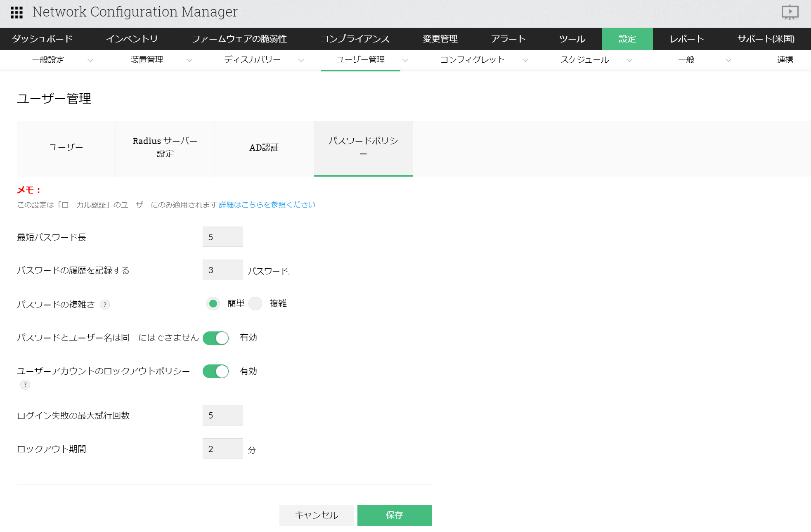
Task: Select the 簡単 radio button
Action: click(x=213, y=304)
